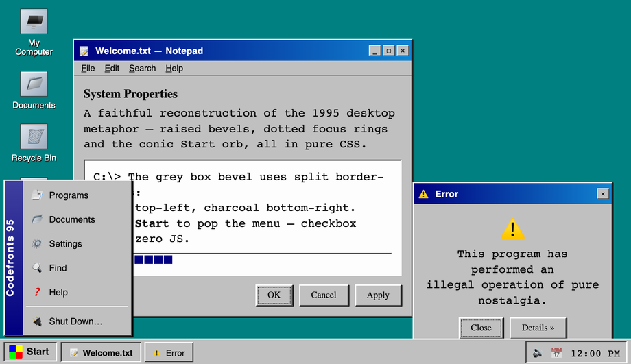Open the Edit menu in Notepad
Screen dimensions: 631x364
pos(112,69)
